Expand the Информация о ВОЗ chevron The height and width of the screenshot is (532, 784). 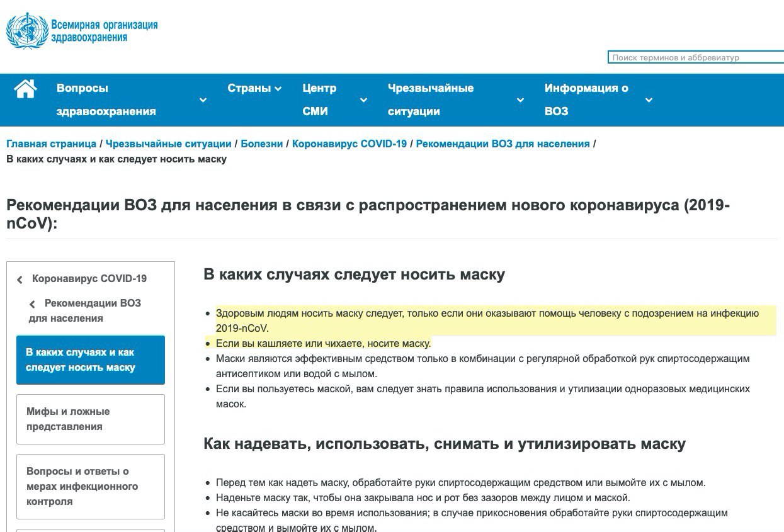click(649, 100)
